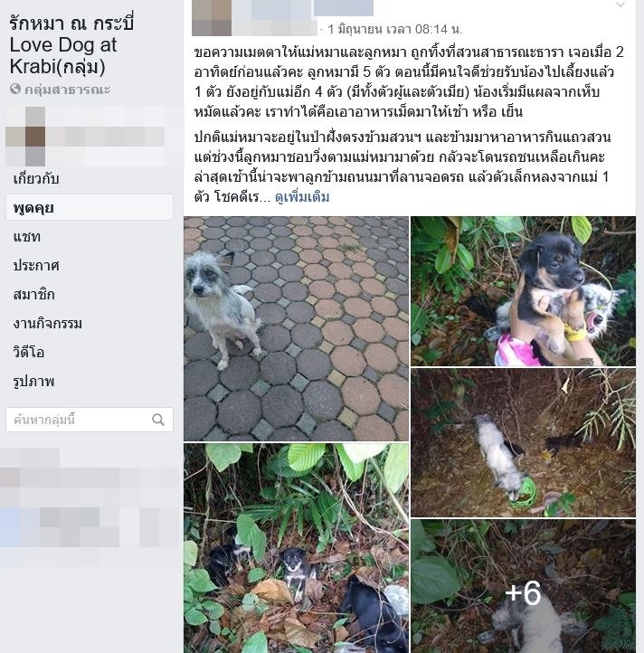The width and height of the screenshot is (644, 653).
Task: Click the public group globe icon
Action: click(15, 89)
